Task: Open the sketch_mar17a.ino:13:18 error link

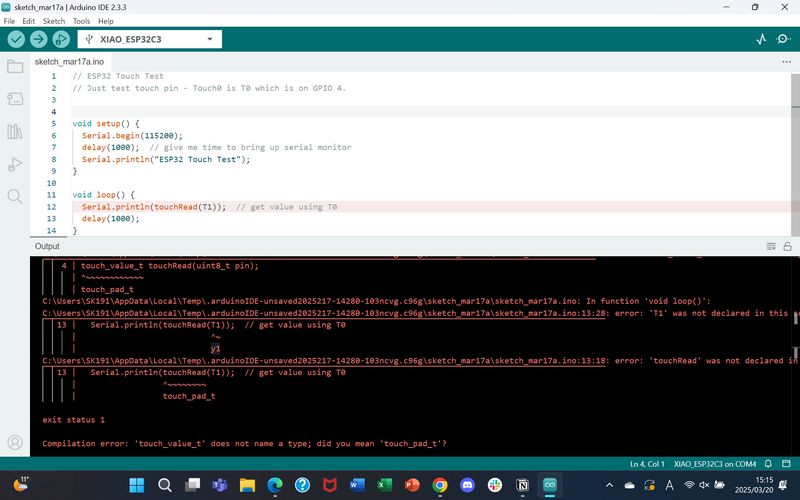Action: (x=324, y=361)
